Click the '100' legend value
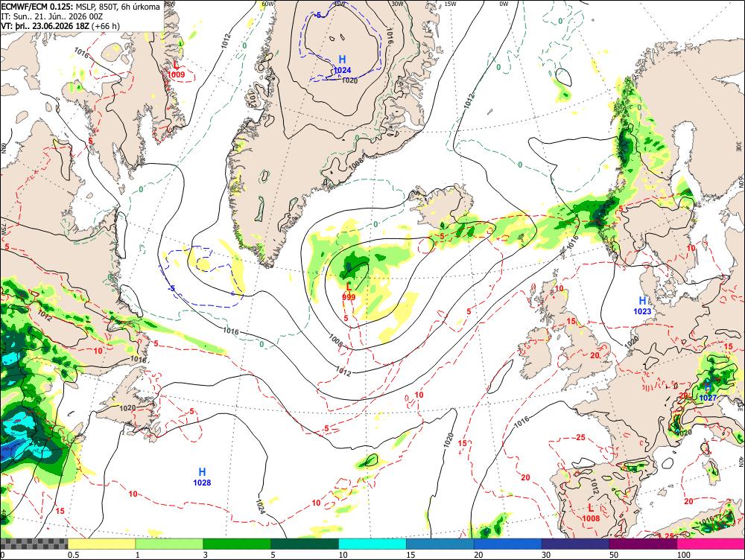The width and height of the screenshot is (745, 560). (684, 555)
